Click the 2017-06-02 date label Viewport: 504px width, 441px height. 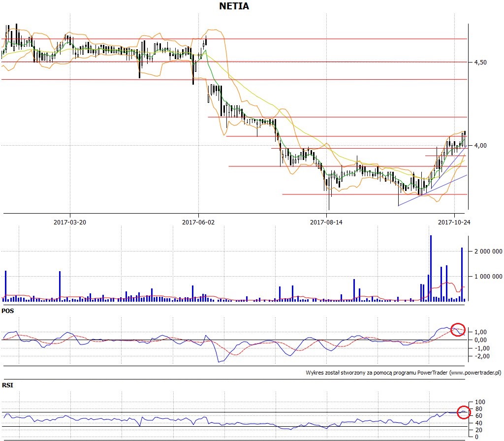pyautogui.click(x=198, y=222)
